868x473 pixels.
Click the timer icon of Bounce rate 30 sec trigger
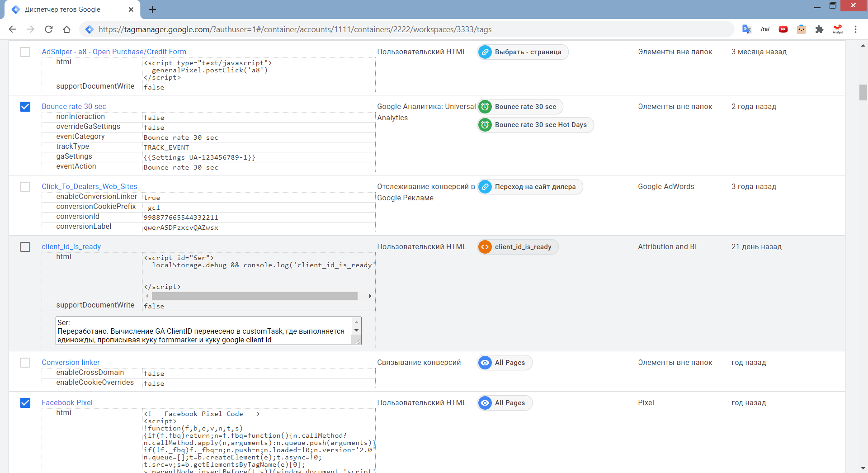(485, 107)
